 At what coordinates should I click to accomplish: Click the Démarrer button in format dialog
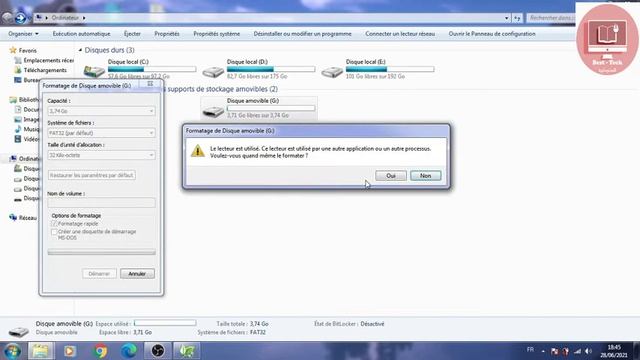click(99, 273)
